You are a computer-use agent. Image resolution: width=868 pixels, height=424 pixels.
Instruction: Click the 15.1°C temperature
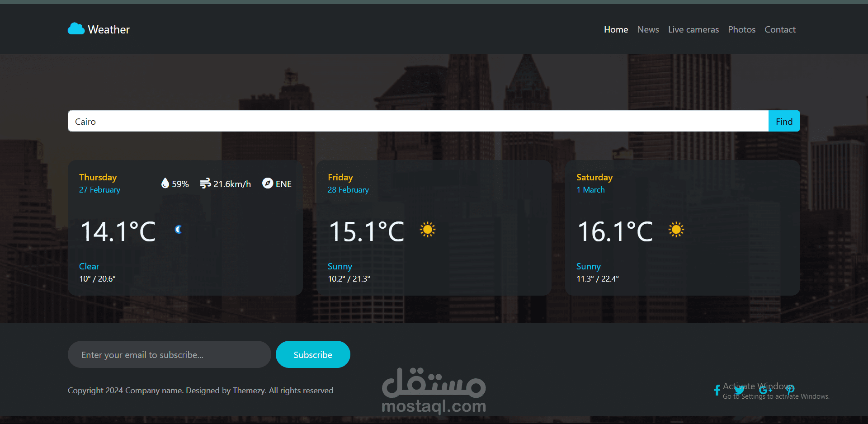click(x=367, y=231)
